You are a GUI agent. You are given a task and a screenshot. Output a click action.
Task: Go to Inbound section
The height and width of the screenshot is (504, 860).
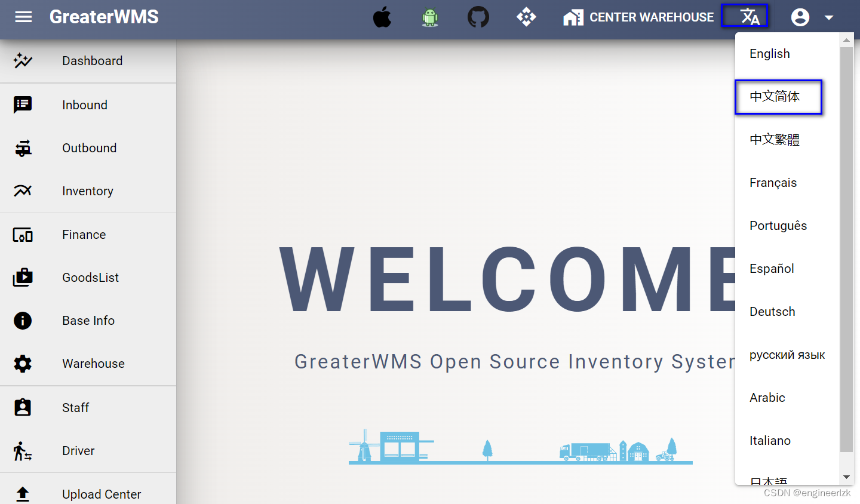tap(88, 105)
